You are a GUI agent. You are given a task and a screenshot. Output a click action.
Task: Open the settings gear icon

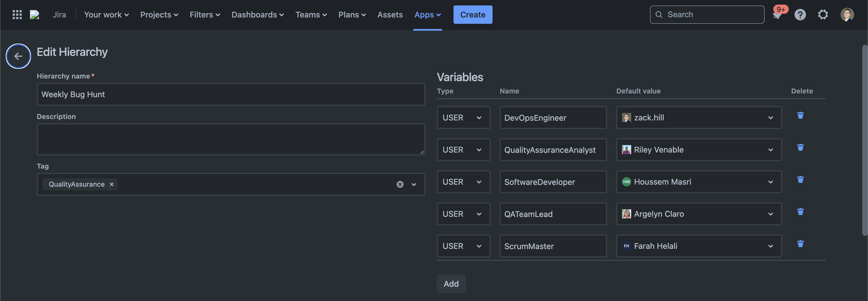(823, 15)
